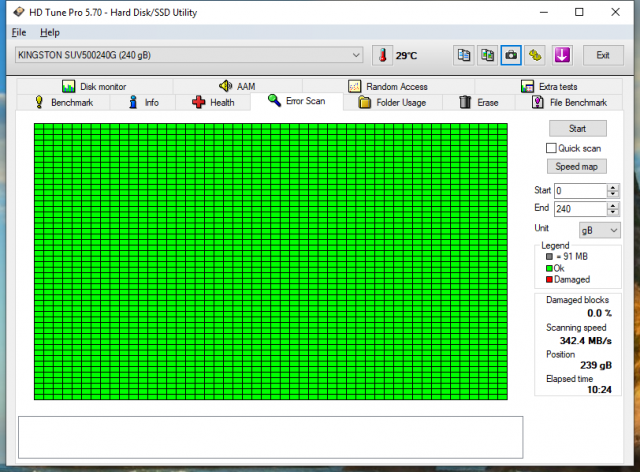Click the yellow options wrench icon
The image size is (640, 472).
pos(535,55)
